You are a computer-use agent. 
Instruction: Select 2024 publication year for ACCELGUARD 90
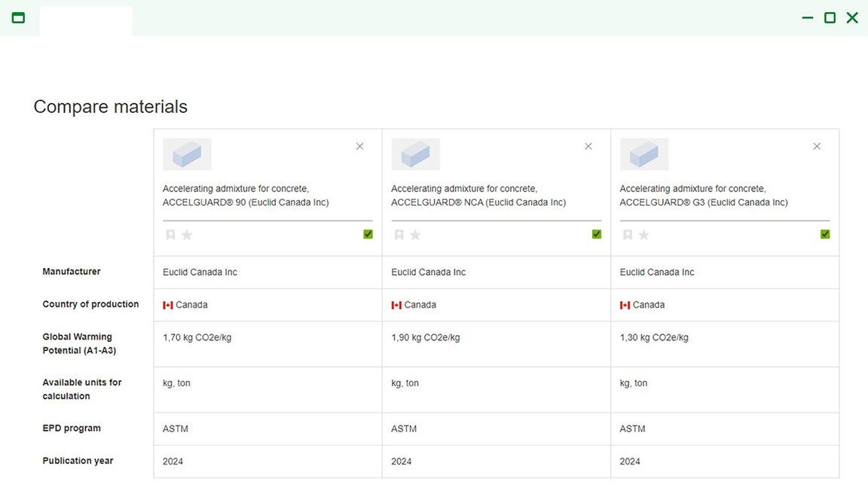click(x=173, y=462)
